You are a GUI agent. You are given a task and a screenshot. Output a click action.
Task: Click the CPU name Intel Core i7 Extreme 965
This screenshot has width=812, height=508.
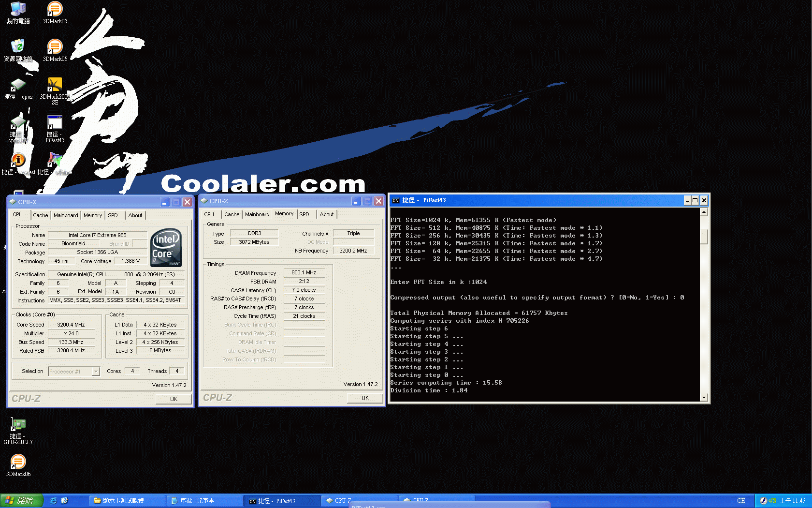tap(98, 236)
